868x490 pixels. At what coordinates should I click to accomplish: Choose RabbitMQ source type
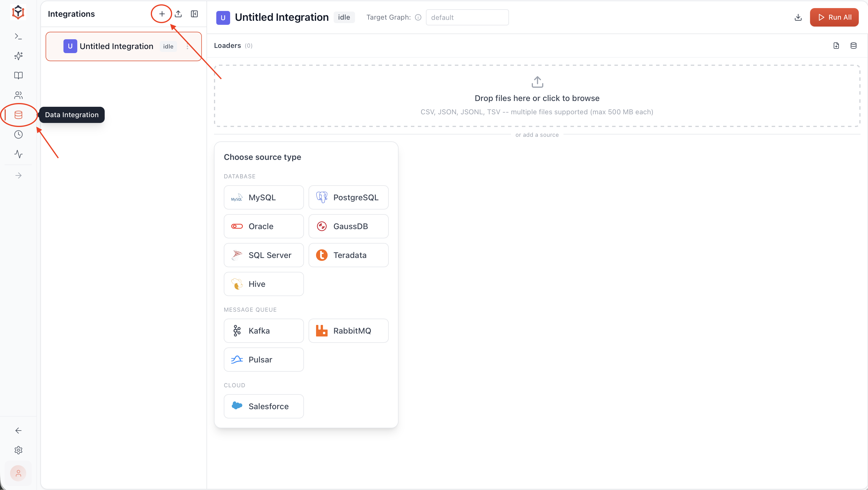click(348, 330)
